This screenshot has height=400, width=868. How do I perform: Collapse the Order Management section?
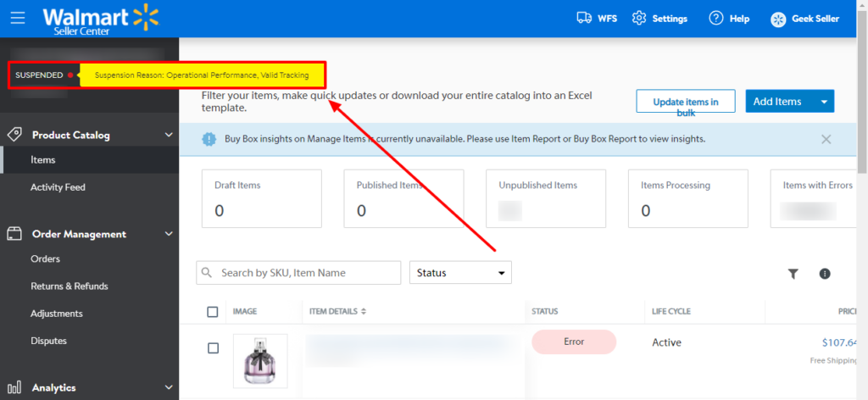[170, 233]
